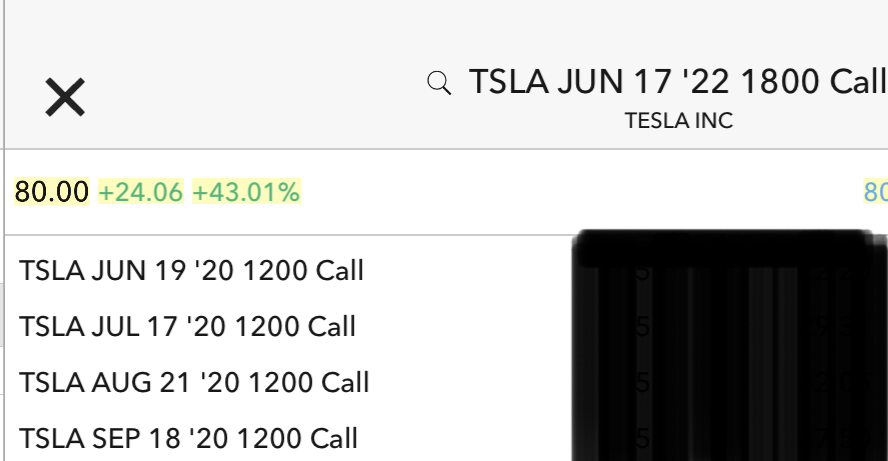Select the TSLA JUN 19 '20 1200 Call row
This screenshot has width=888, height=461.
point(191,271)
